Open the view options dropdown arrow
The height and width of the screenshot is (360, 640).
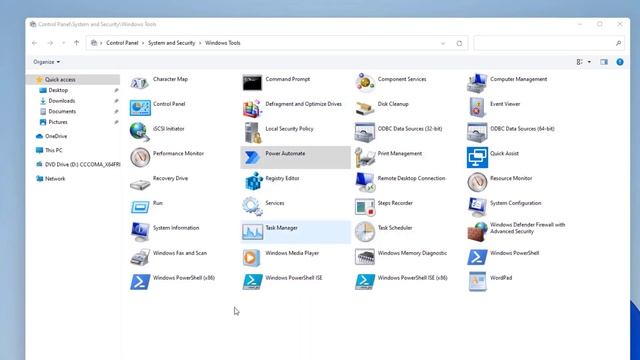point(589,62)
